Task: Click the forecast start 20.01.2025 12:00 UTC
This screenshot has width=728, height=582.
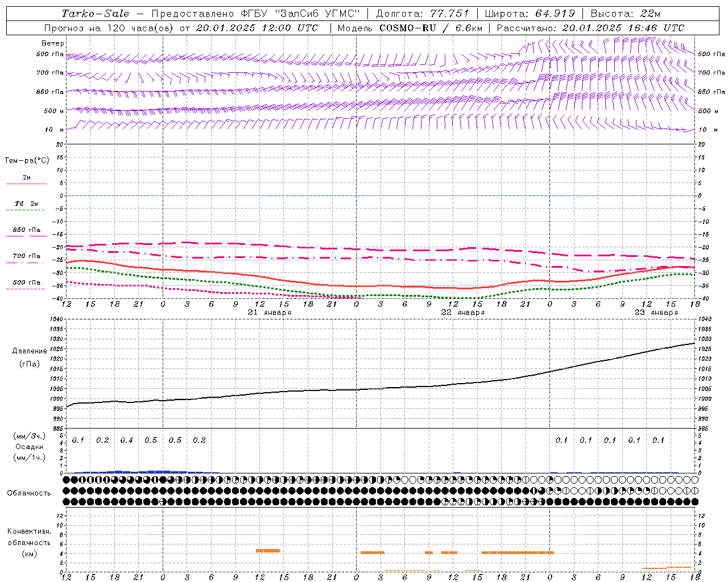Action: tap(257, 28)
